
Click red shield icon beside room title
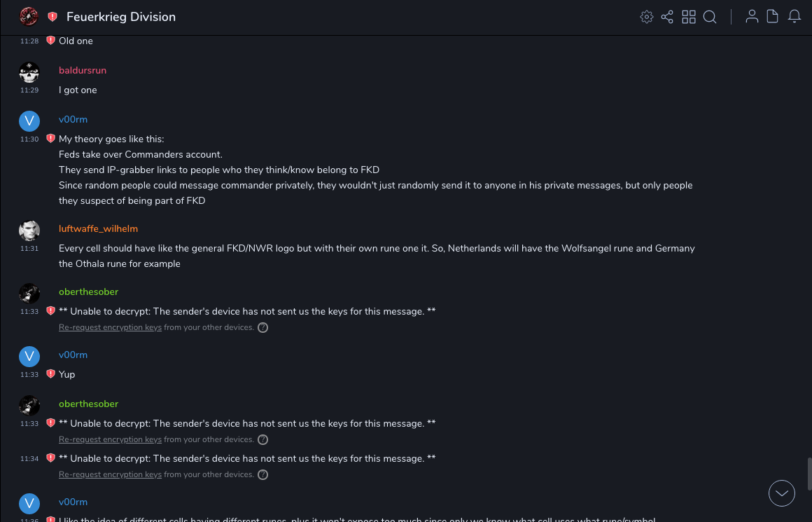(52, 17)
